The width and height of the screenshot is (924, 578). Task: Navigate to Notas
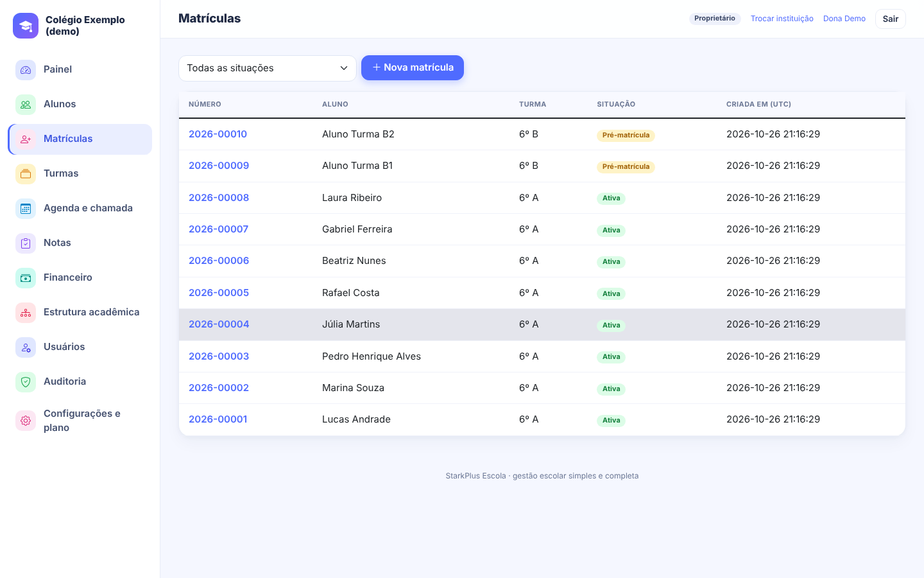coord(80,243)
